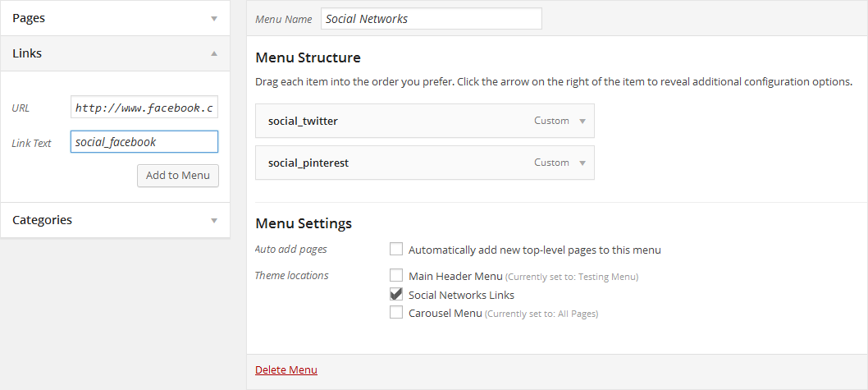Click the Delete Menu link
This screenshot has width=868, height=390.
(x=286, y=370)
